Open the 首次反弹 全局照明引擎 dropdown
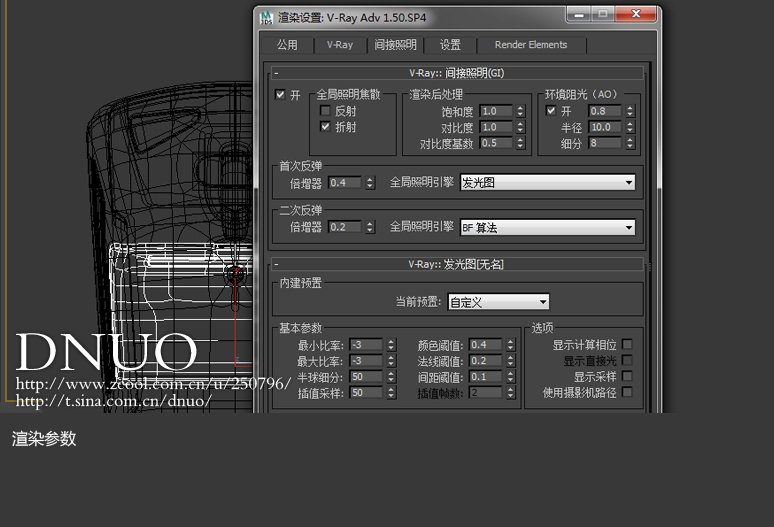Screen dimensions: 774x527 pyautogui.click(x=547, y=183)
